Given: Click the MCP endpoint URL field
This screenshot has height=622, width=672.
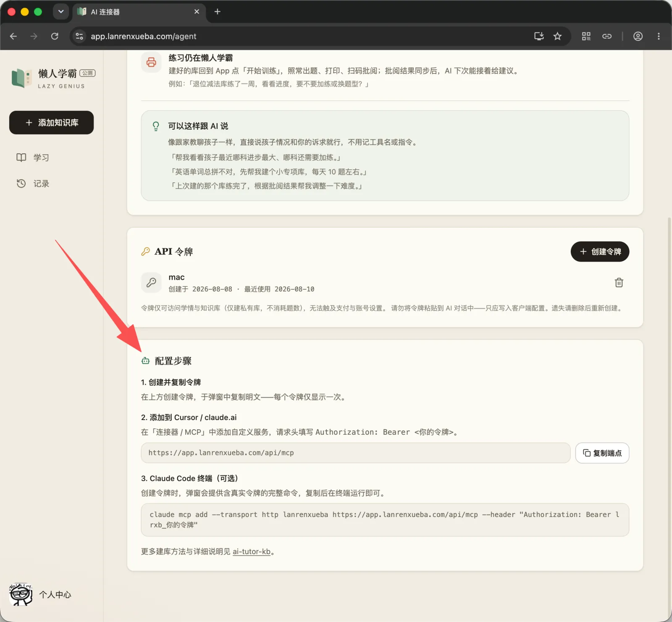Looking at the screenshot, I should [355, 453].
